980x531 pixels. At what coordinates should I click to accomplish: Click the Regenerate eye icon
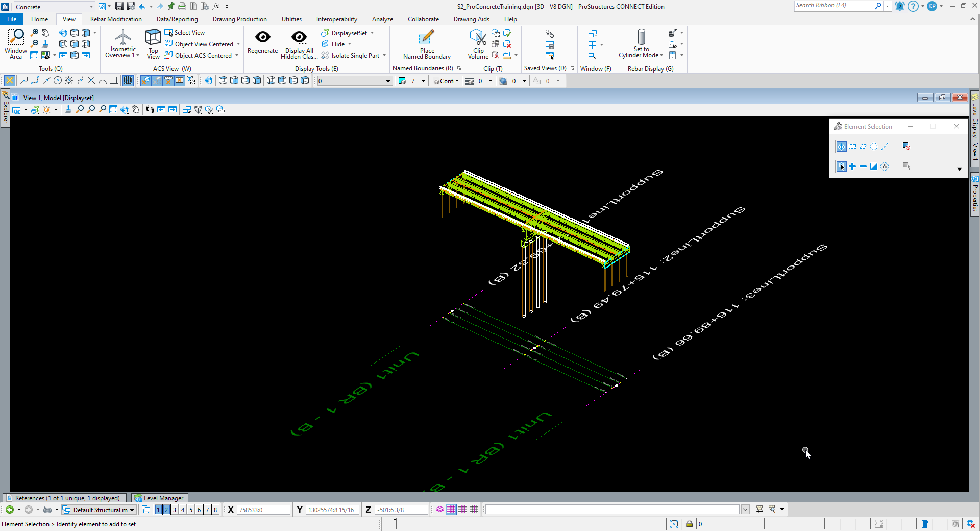(262, 38)
